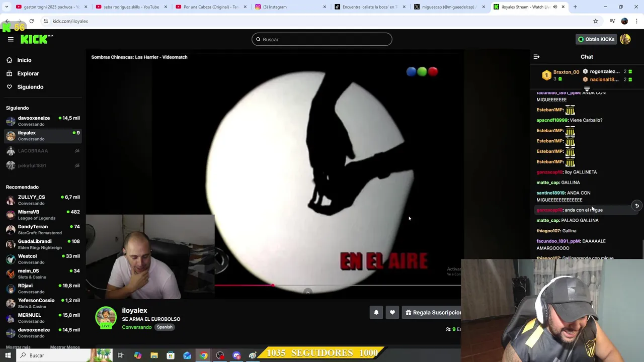Open Explorar in sidebar
Viewport: 644px width, 362px height.
28,73
